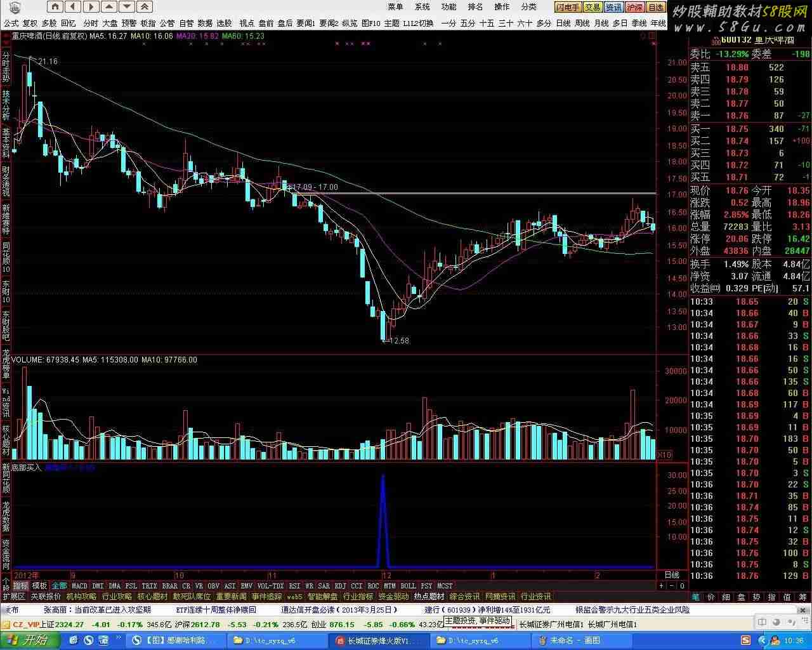Switch chart to 年线 period
The image size is (812, 650).
coord(658,23)
